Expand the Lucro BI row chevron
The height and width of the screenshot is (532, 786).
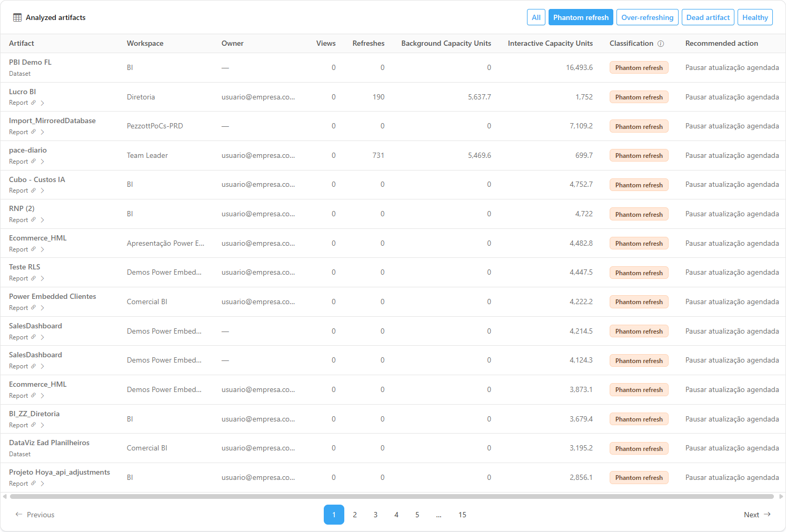[43, 103]
